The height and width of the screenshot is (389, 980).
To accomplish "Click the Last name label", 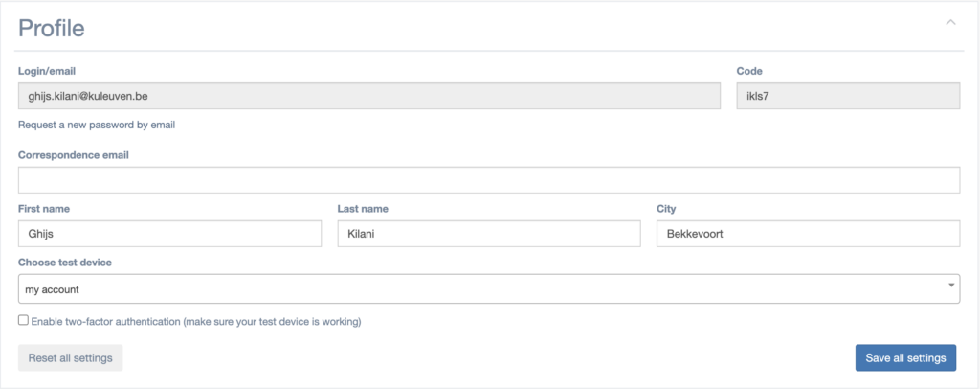I will click(363, 208).
